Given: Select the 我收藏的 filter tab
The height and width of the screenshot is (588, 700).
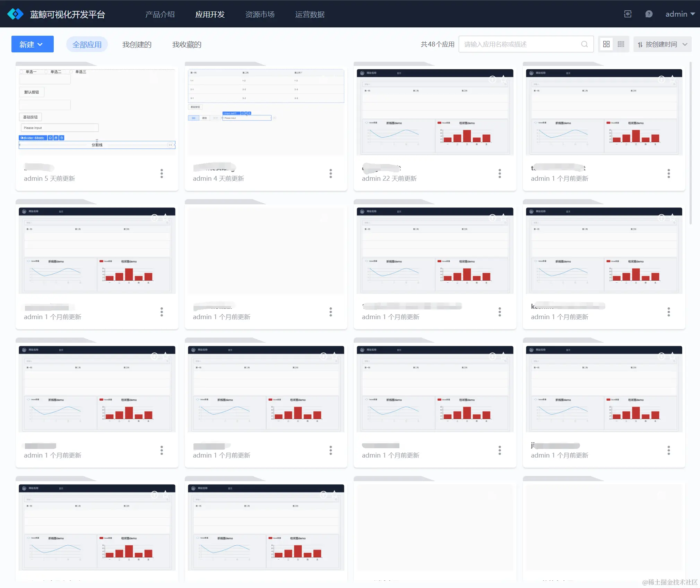Looking at the screenshot, I should [x=187, y=45].
